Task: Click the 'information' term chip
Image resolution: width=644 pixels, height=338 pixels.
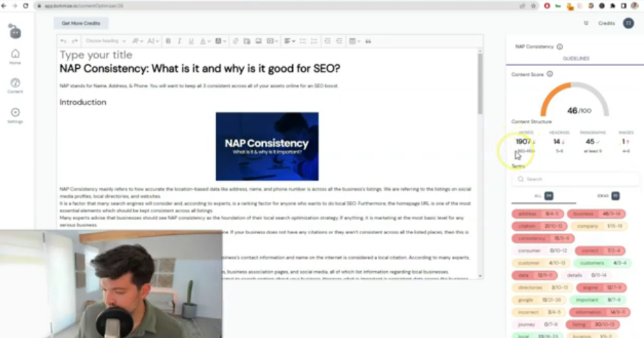Action: [600, 312]
